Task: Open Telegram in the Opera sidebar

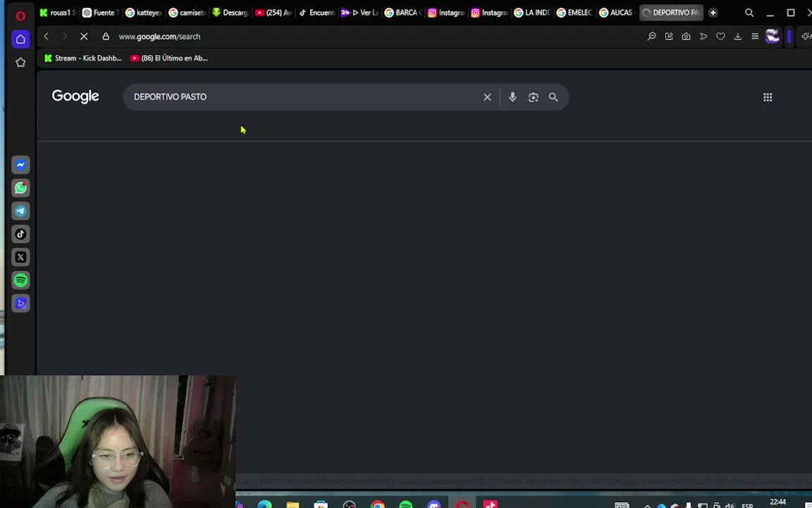Action: click(x=20, y=211)
